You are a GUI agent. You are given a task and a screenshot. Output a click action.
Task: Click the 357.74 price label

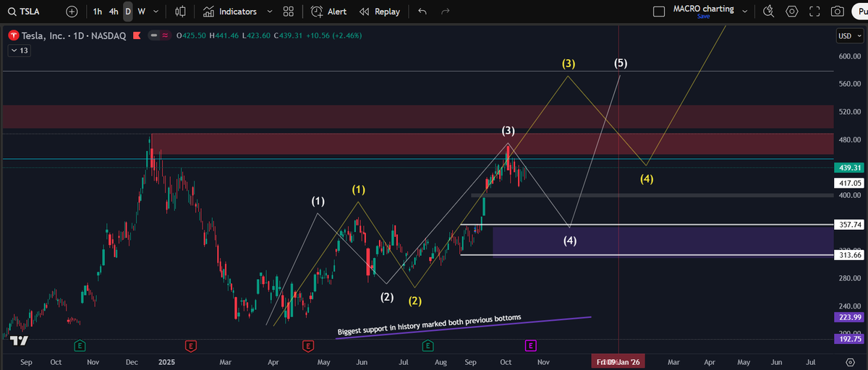[849, 225]
